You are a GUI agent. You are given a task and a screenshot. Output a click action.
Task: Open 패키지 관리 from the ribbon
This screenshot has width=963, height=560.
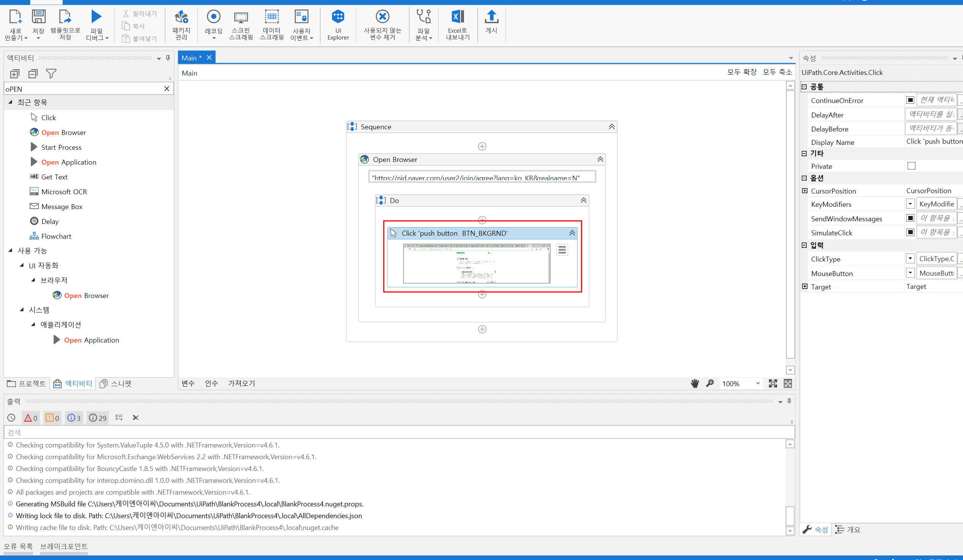tap(181, 24)
